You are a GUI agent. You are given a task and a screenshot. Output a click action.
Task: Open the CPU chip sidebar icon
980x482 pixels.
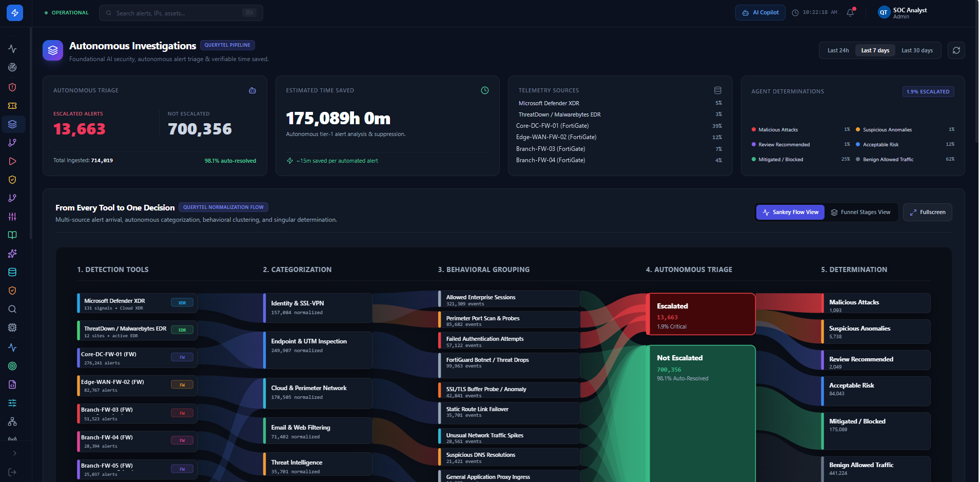pyautogui.click(x=12, y=327)
